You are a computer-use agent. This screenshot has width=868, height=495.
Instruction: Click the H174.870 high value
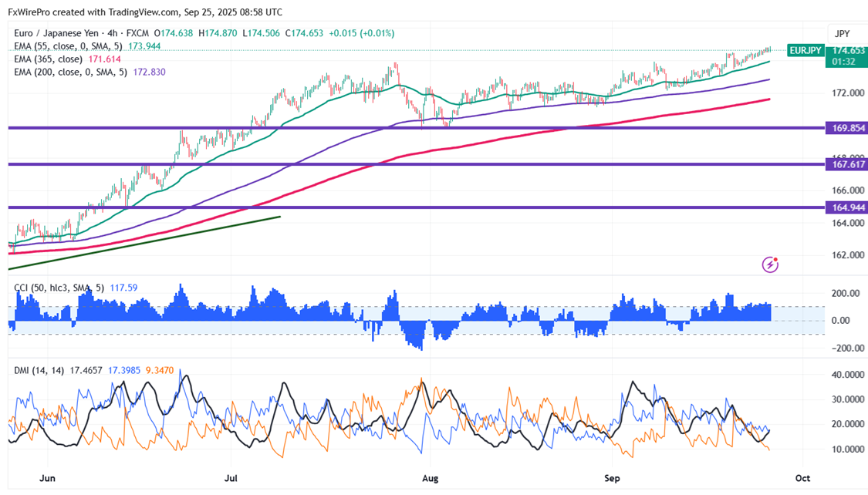[218, 33]
